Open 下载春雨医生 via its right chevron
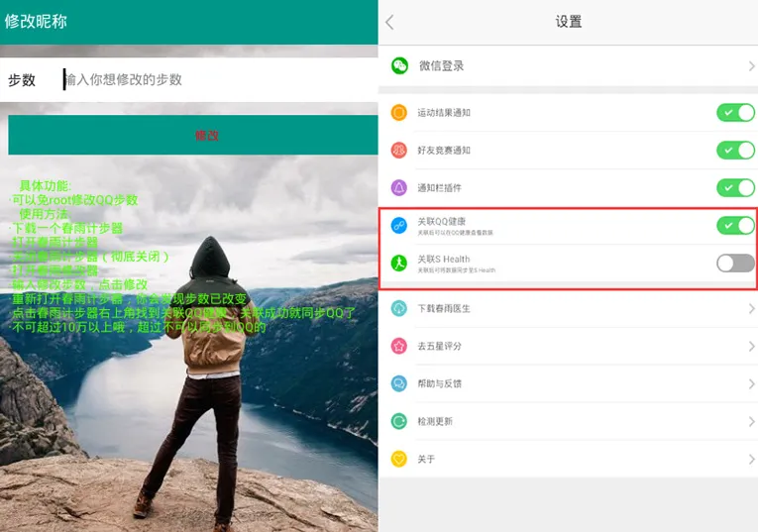 tap(751, 309)
